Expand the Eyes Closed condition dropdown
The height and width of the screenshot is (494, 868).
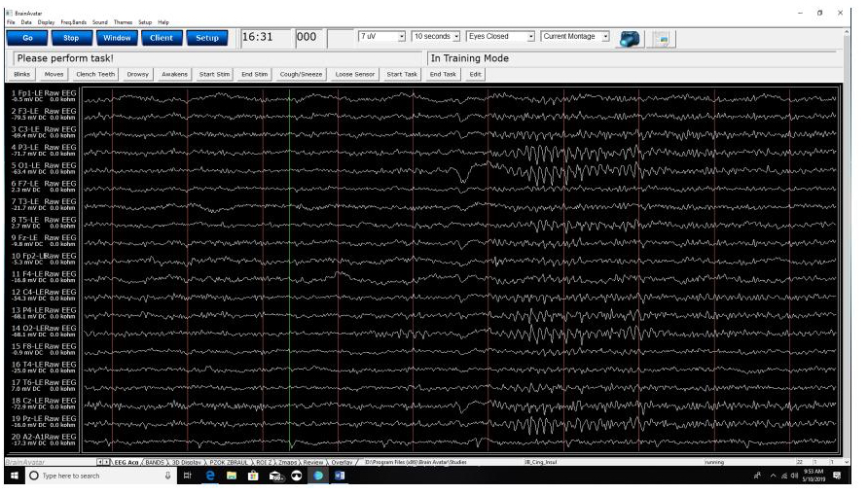coord(531,36)
